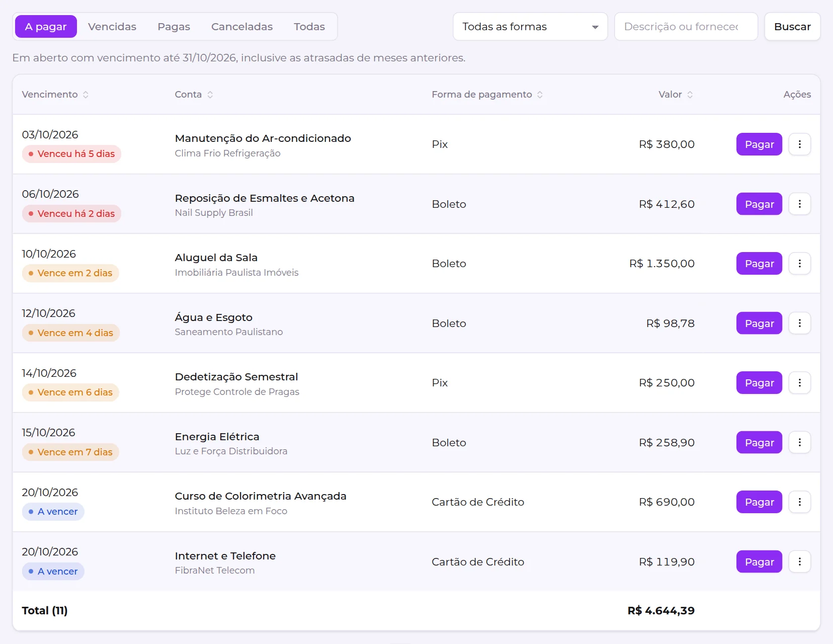Open more actions for Curso de Colorimetria
Image resolution: width=833 pixels, height=644 pixels.
pos(799,502)
